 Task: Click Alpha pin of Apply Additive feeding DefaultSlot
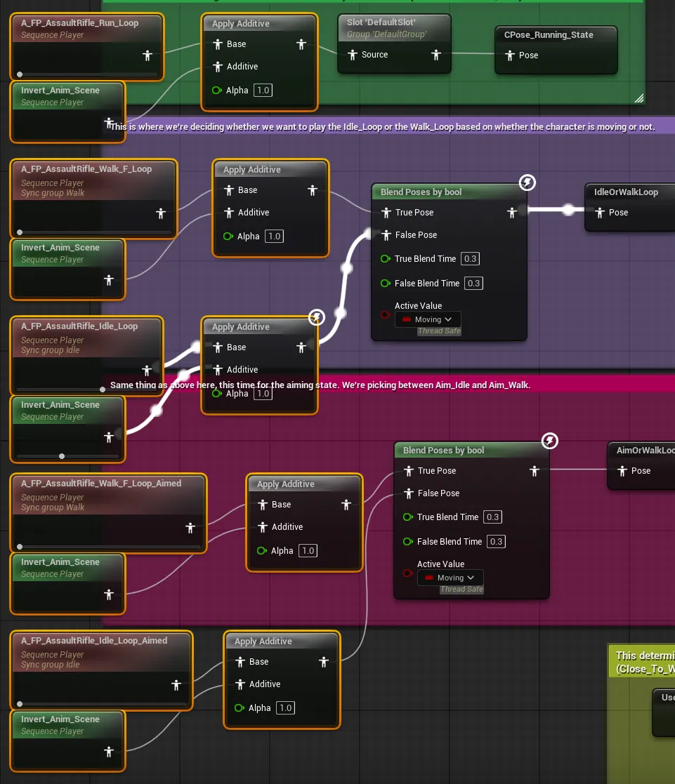216,91
